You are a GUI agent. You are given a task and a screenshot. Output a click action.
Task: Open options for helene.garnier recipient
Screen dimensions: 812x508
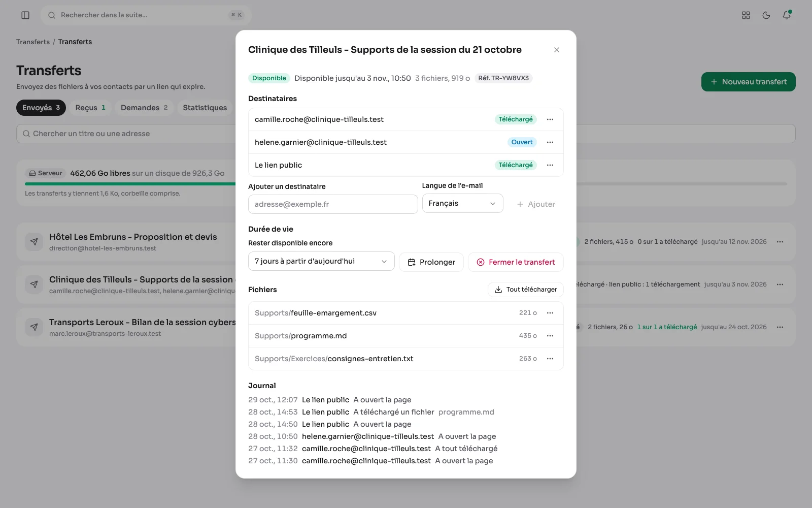point(550,142)
